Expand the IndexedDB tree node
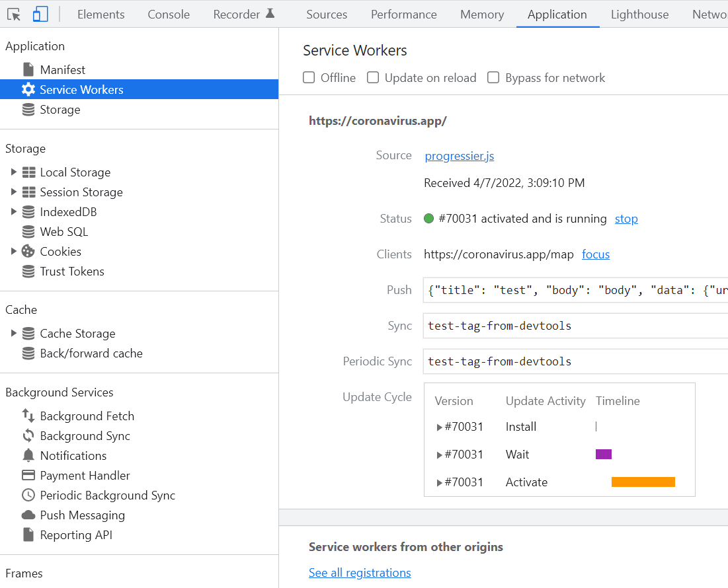The width and height of the screenshot is (728, 588). point(13,212)
